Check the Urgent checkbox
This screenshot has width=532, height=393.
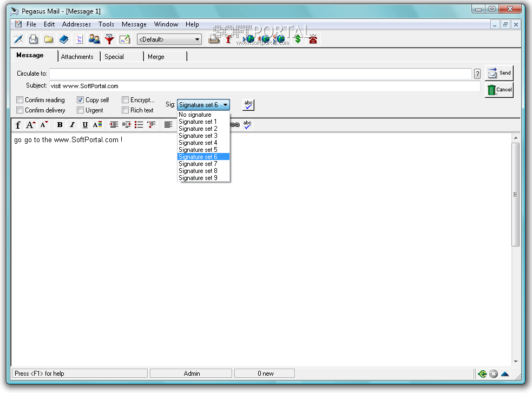coord(80,110)
